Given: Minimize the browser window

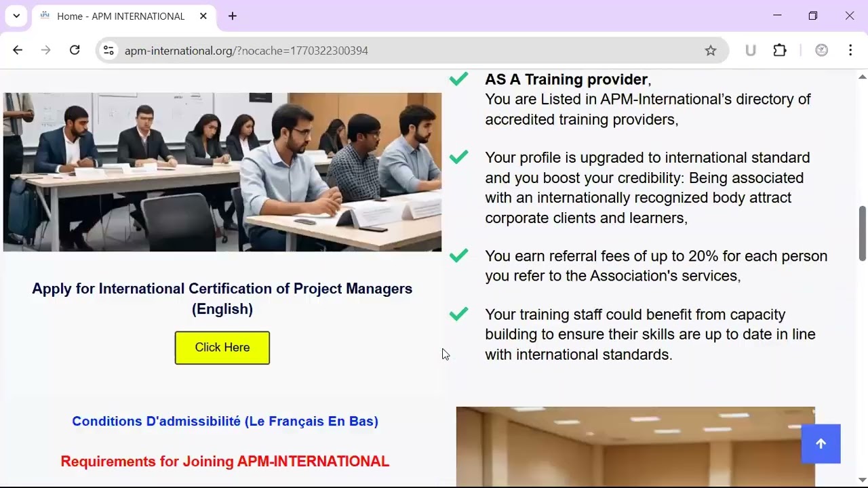Looking at the screenshot, I should click(777, 16).
